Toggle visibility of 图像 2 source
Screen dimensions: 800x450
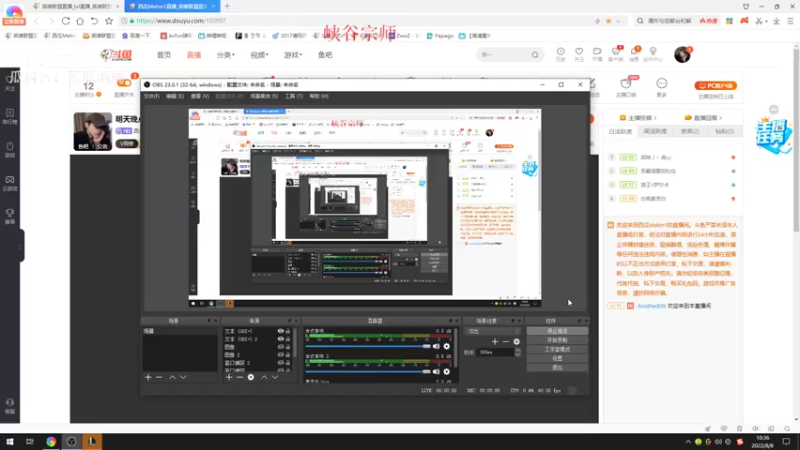pos(281,355)
